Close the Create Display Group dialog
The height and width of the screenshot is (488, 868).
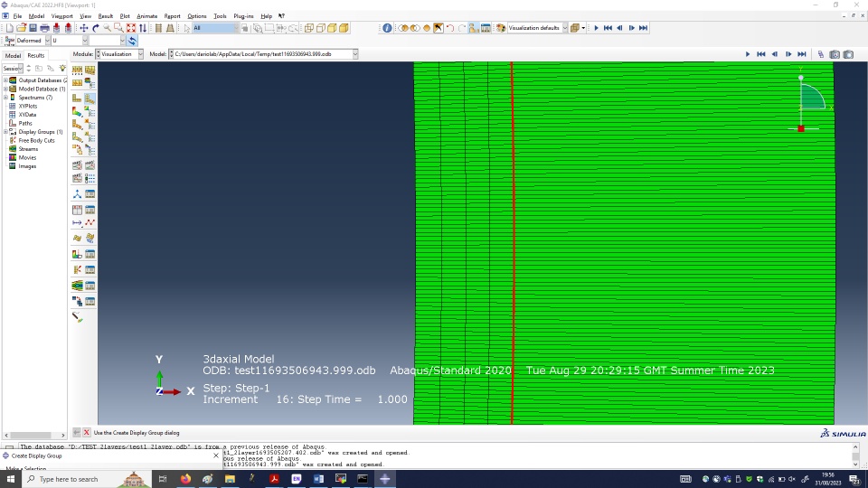click(216, 455)
